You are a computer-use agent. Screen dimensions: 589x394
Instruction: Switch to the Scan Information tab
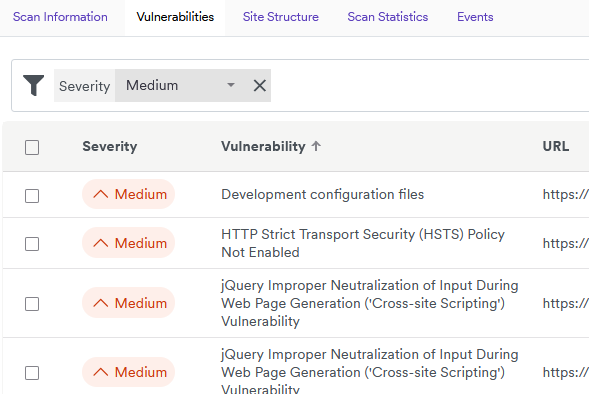(60, 17)
